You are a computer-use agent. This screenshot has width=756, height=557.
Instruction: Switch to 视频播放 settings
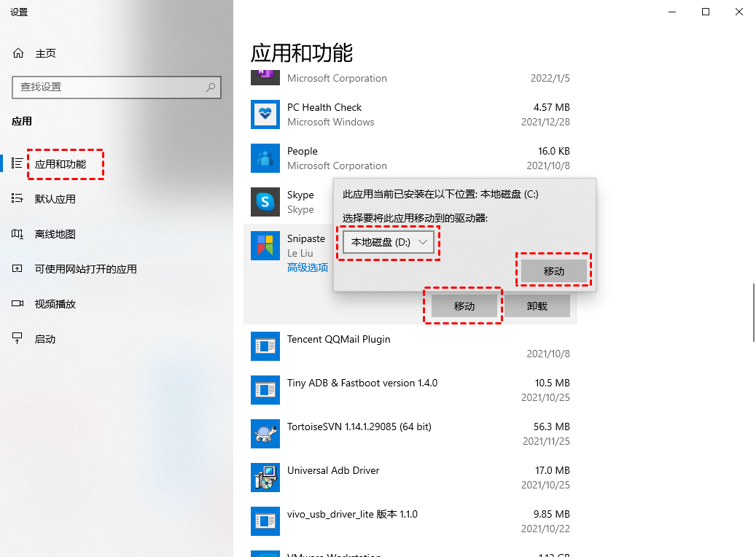click(55, 304)
